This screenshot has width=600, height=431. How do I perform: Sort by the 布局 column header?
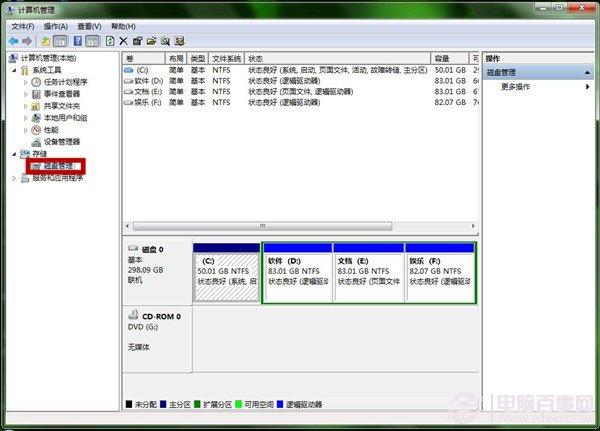pyautogui.click(x=176, y=59)
